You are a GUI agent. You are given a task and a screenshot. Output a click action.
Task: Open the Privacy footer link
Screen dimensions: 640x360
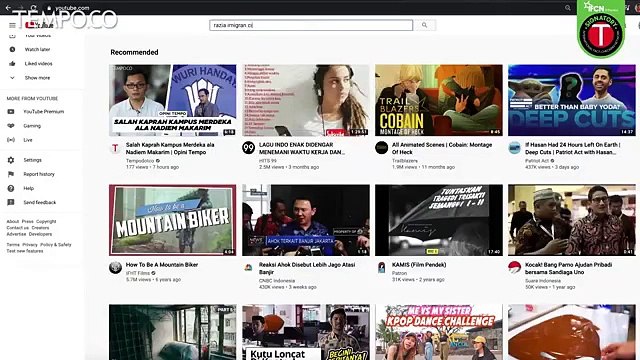tap(30, 245)
